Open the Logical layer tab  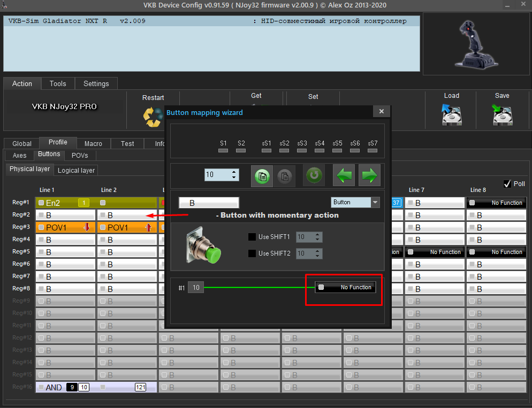[x=76, y=170]
